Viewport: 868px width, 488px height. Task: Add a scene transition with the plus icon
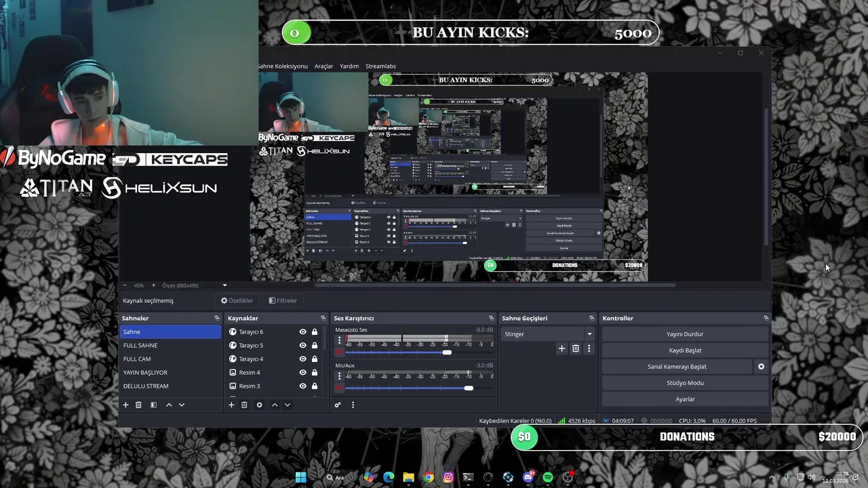561,348
